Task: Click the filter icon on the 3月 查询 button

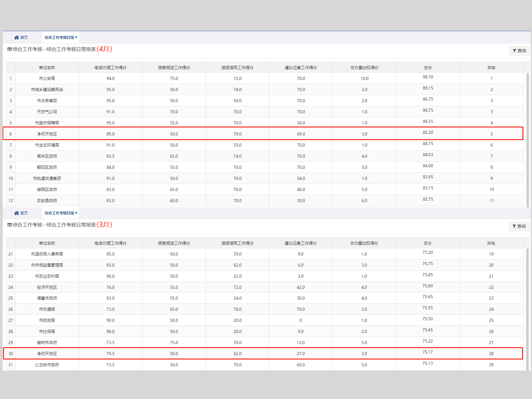Action: click(514, 226)
